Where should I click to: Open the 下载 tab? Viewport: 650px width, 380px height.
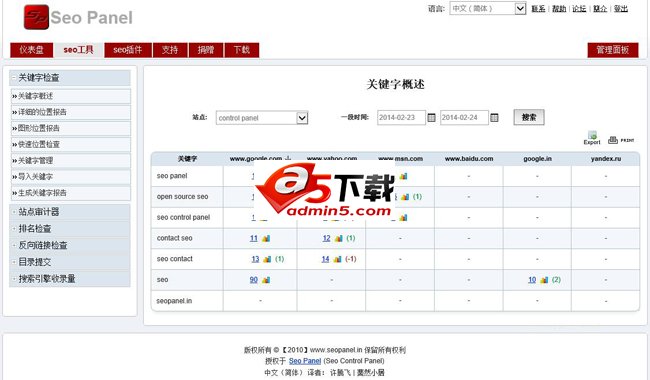pyautogui.click(x=242, y=50)
